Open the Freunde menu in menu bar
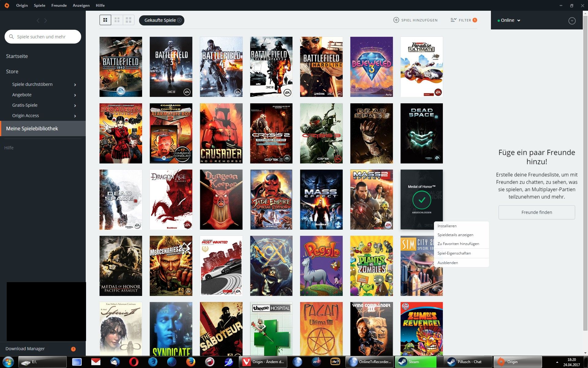The image size is (588, 368). pos(59,5)
